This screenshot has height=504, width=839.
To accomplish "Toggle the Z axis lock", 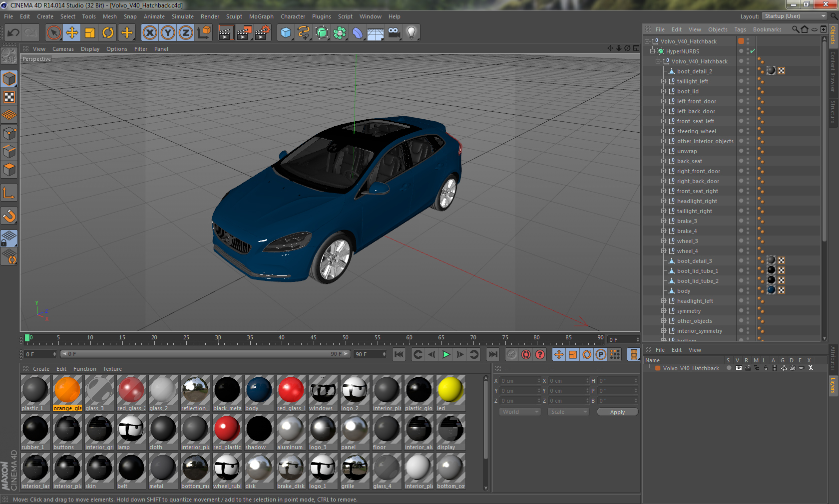I will click(x=186, y=33).
